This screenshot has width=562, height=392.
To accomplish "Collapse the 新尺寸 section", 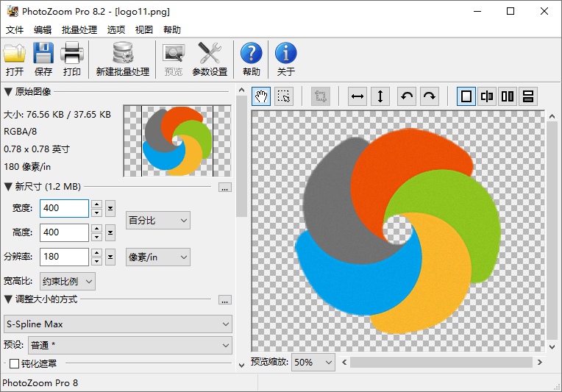I will pos(8,186).
